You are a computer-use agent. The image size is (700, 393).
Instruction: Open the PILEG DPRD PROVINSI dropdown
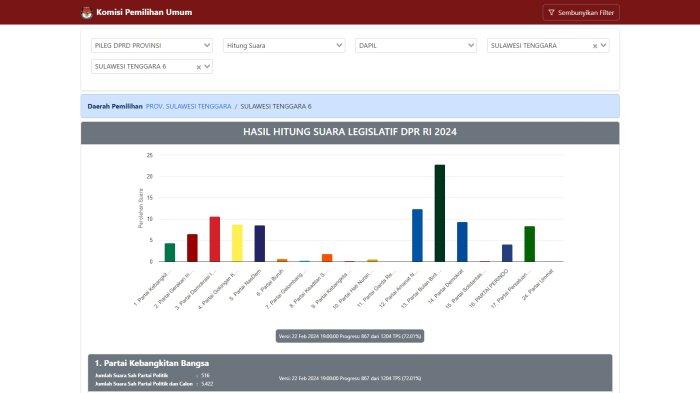tap(152, 45)
